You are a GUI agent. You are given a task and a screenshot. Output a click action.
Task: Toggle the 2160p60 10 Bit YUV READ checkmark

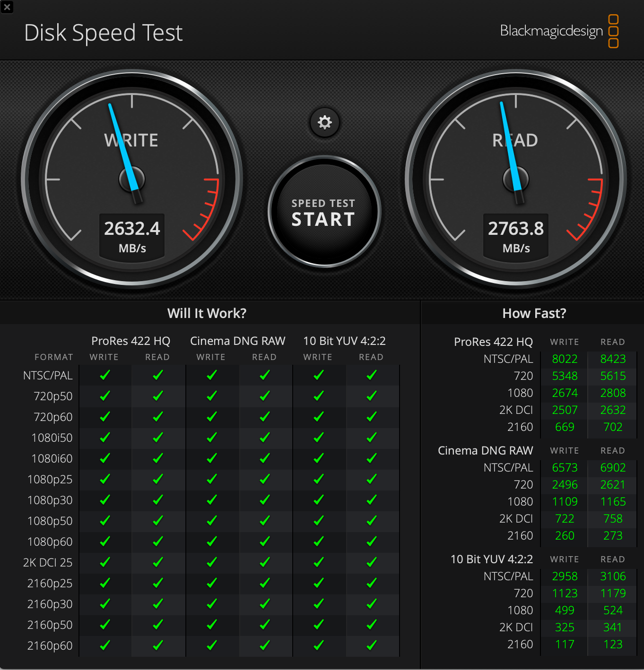[x=371, y=645]
